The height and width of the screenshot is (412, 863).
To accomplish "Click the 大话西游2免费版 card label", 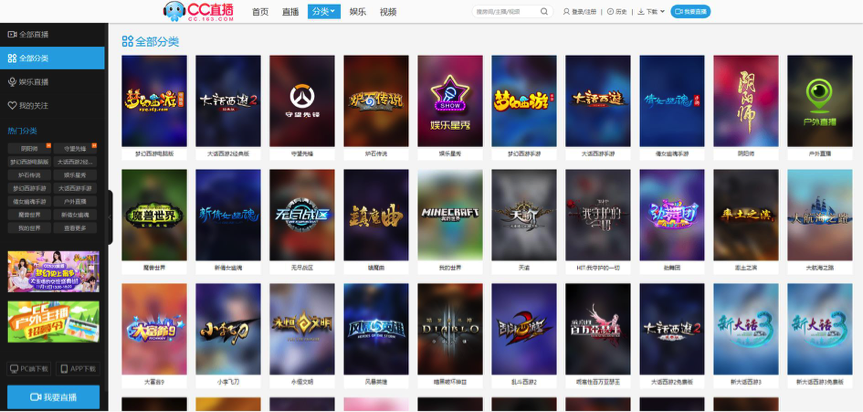I will click(x=671, y=382).
